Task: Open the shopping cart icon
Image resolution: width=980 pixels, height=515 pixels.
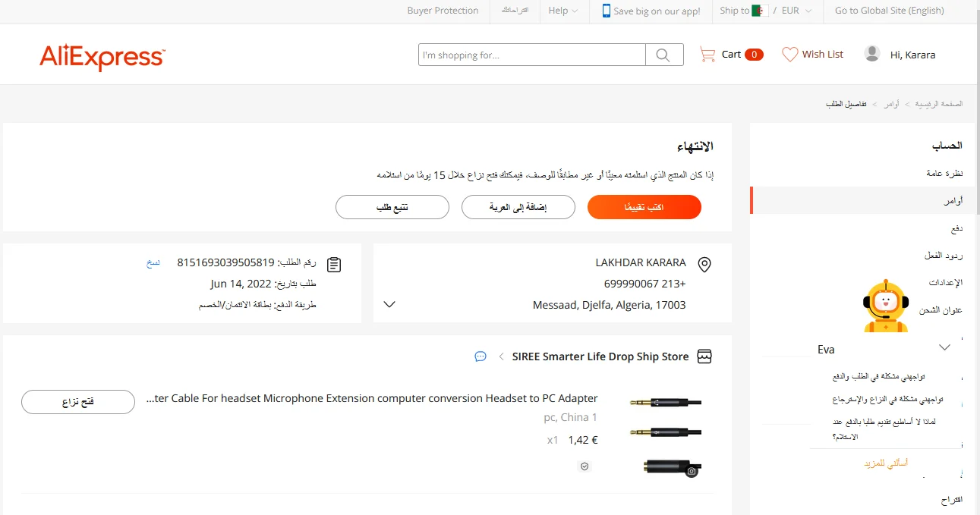Action: [707, 55]
